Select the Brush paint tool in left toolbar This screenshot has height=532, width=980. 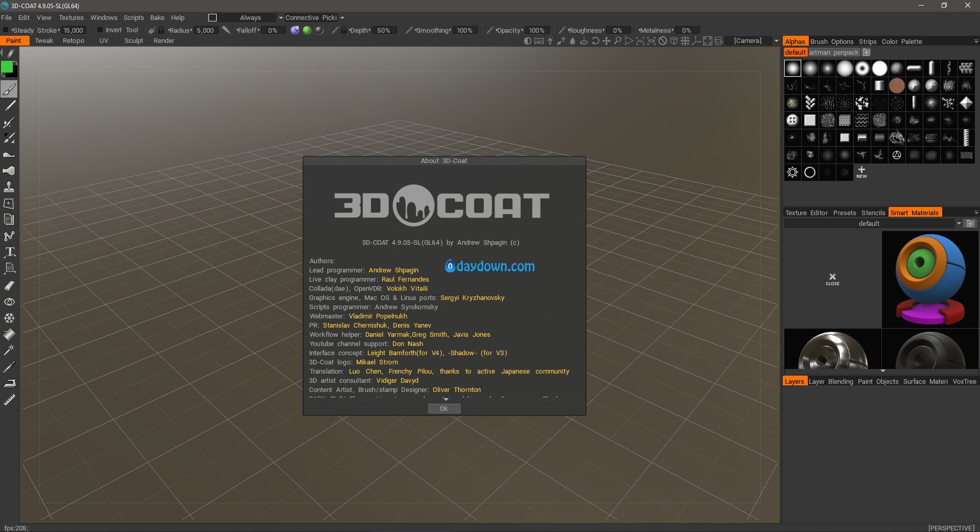pyautogui.click(x=9, y=89)
